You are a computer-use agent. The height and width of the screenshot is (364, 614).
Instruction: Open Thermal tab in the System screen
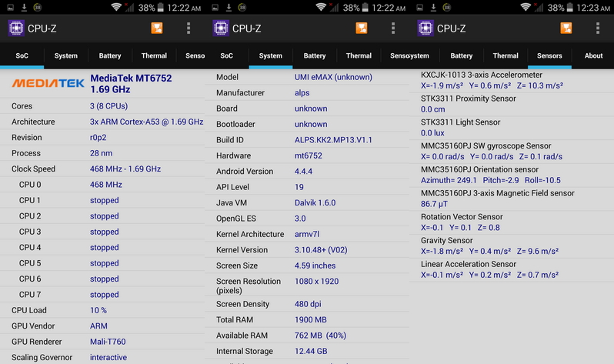(359, 55)
